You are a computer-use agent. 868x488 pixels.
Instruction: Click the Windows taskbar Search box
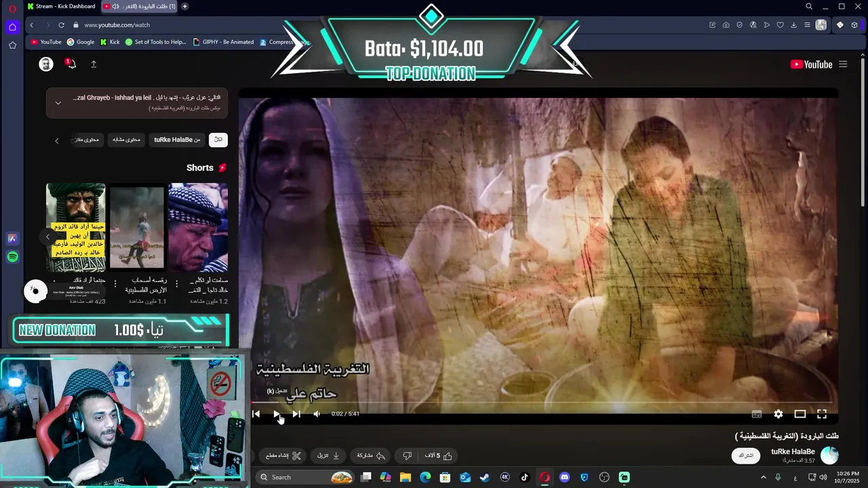(x=305, y=477)
